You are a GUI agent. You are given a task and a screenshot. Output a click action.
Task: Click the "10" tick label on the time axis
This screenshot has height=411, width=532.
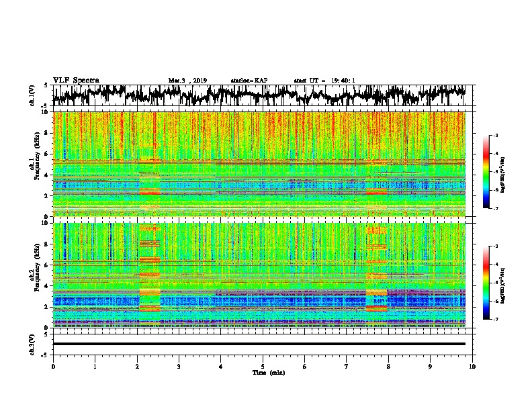472,366
